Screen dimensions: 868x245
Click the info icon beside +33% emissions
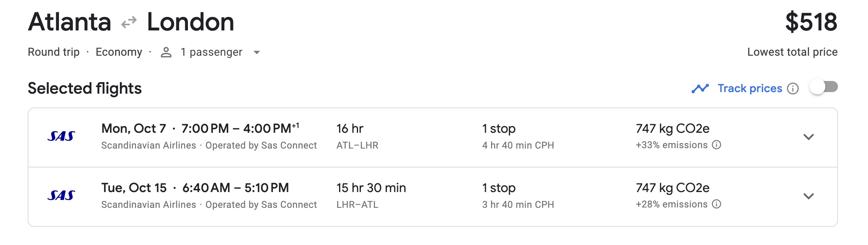point(717,145)
